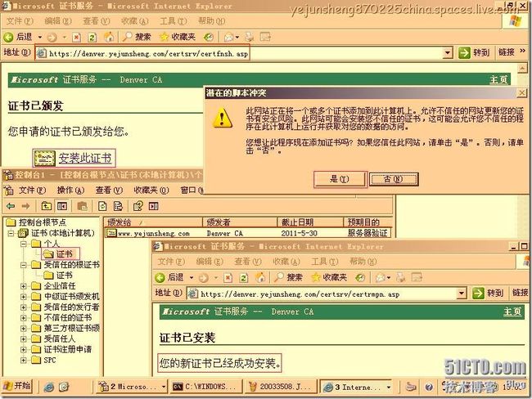Sort by the 颁发者 column header
Viewport: 532px width, 399px height.
240,222
